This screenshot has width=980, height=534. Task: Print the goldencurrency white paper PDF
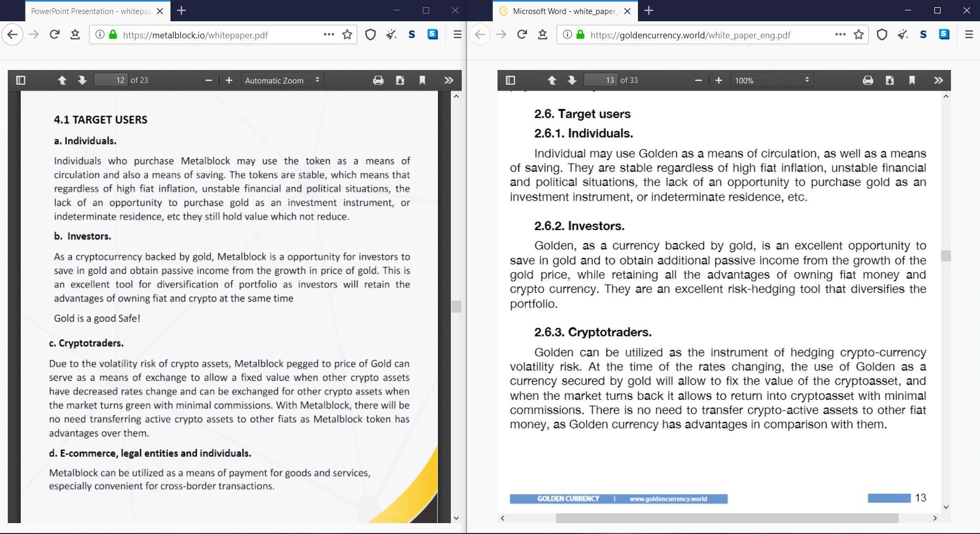tap(868, 80)
